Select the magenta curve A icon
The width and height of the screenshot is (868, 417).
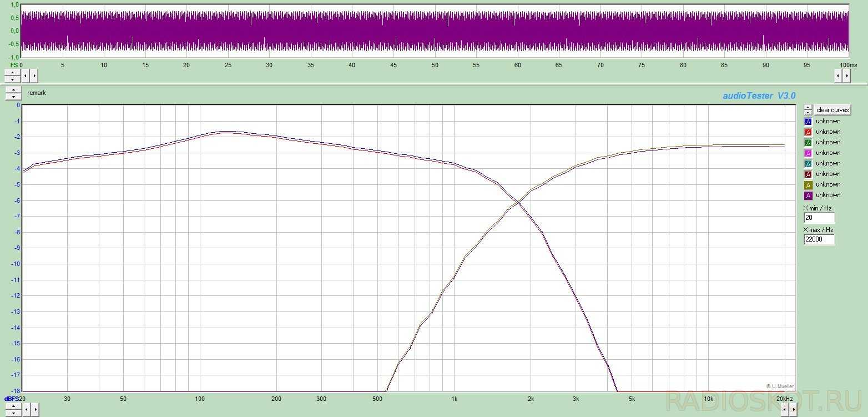808,153
